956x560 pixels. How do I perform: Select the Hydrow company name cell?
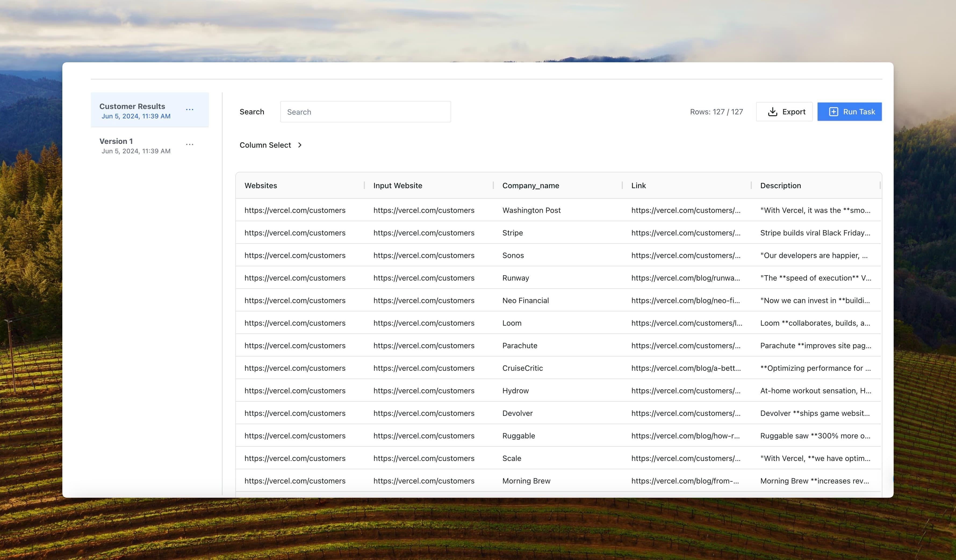click(x=515, y=391)
